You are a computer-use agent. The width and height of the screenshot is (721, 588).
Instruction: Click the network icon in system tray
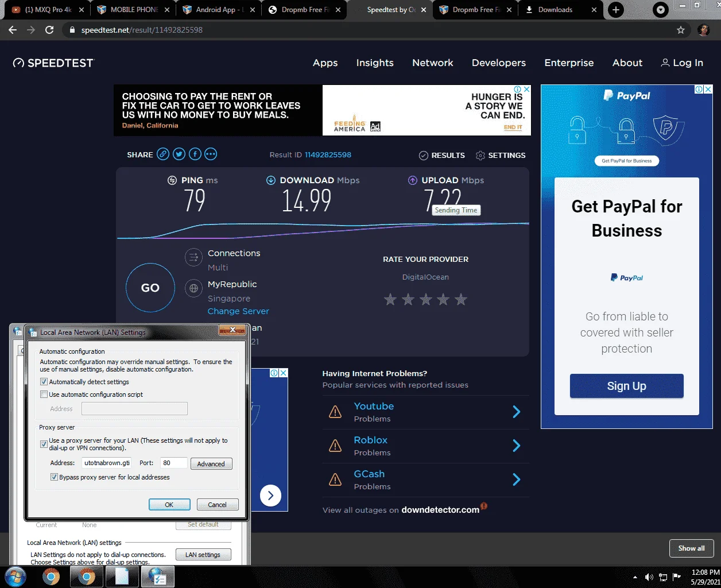[663, 577]
